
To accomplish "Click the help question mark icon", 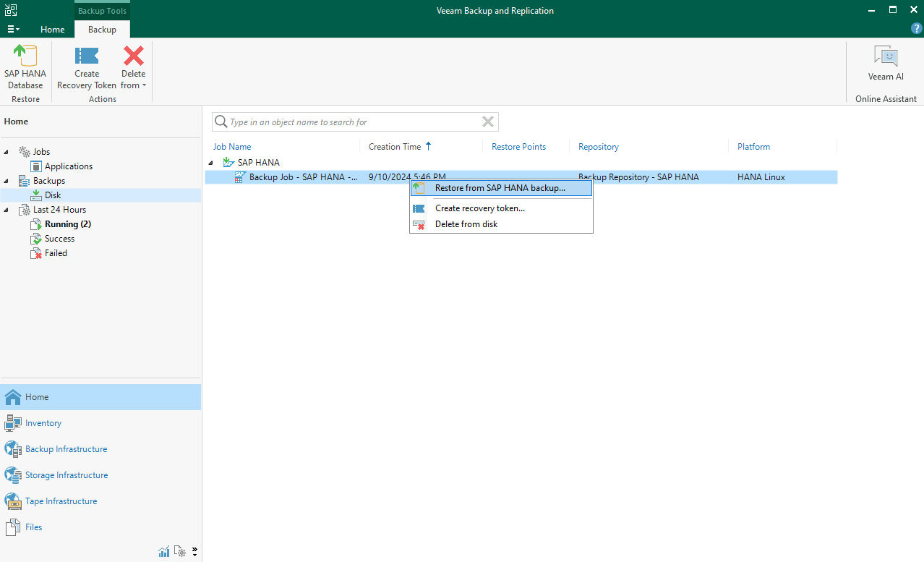I will [916, 29].
